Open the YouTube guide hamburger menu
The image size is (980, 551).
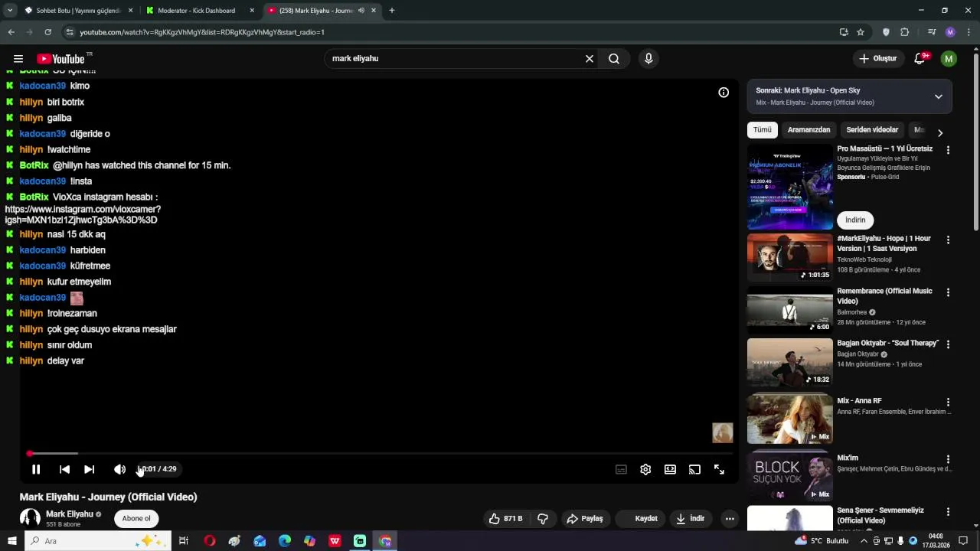coord(18,59)
